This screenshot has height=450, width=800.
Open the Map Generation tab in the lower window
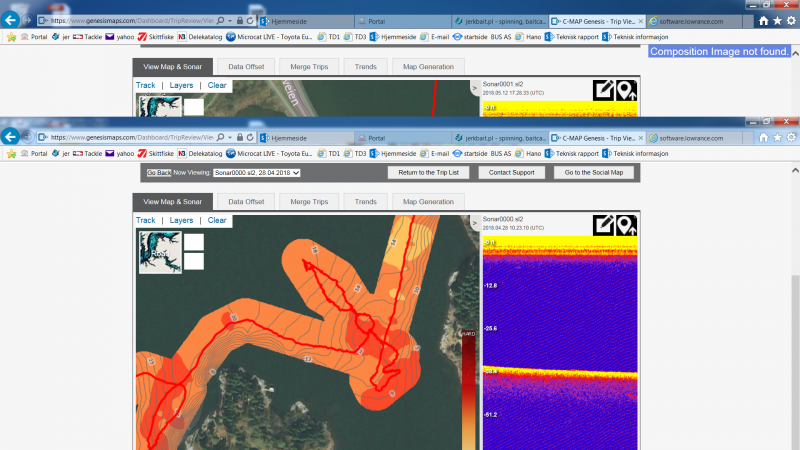428,202
